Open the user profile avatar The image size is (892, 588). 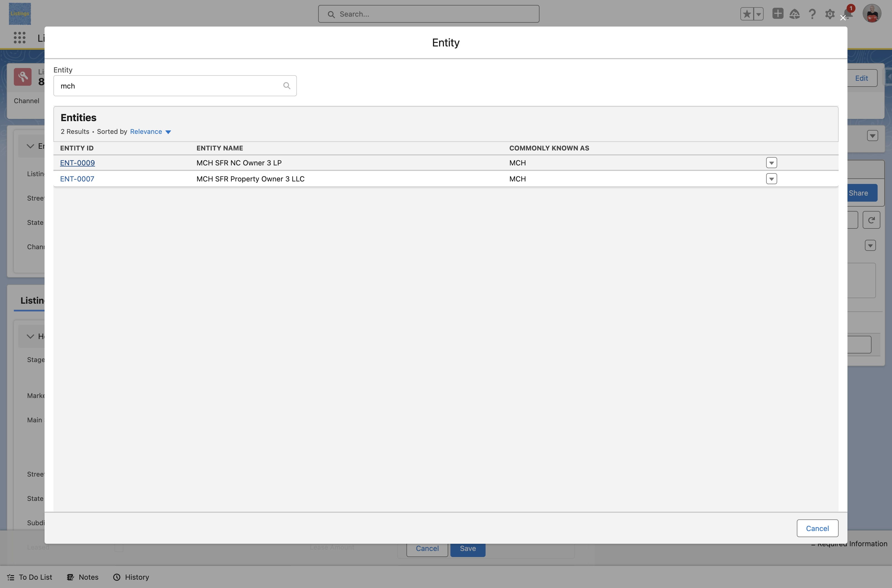[x=872, y=14]
